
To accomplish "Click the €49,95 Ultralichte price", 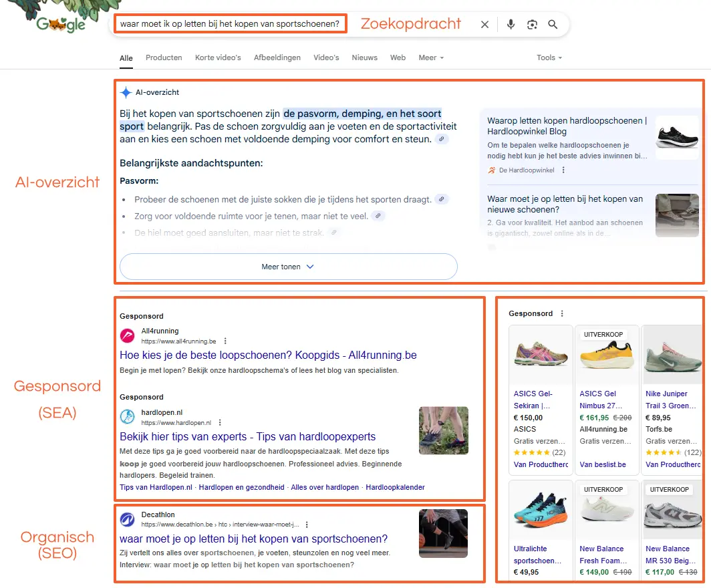I will pyautogui.click(x=526, y=572).
